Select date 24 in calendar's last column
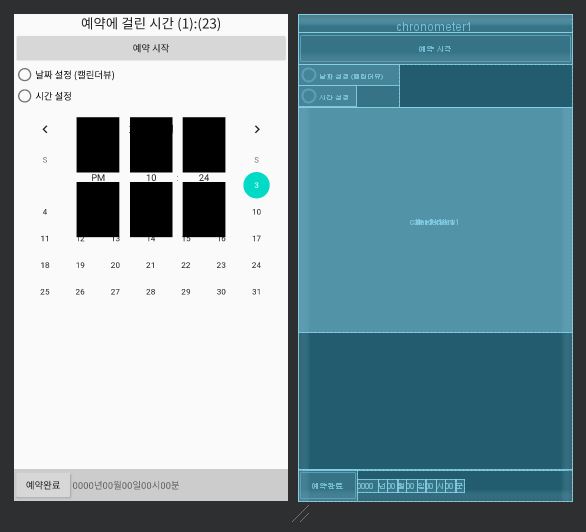The width and height of the screenshot is (586, 532). click(256, 265)
